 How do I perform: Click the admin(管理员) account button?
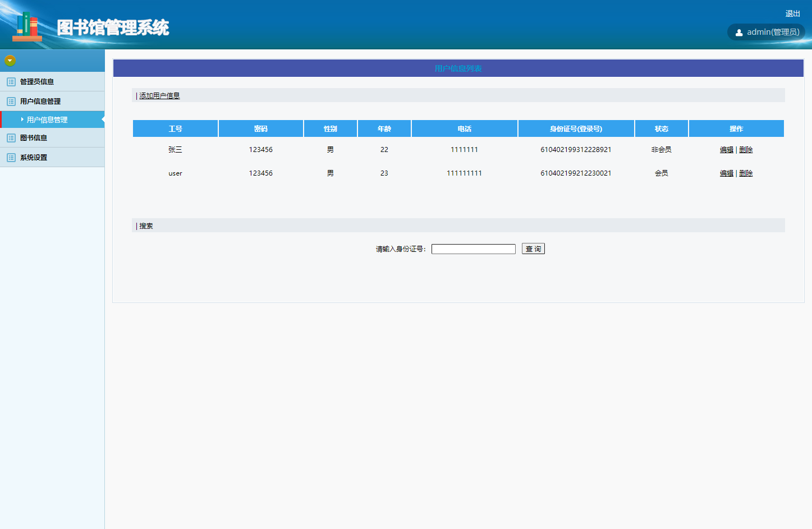pos(767,32)
